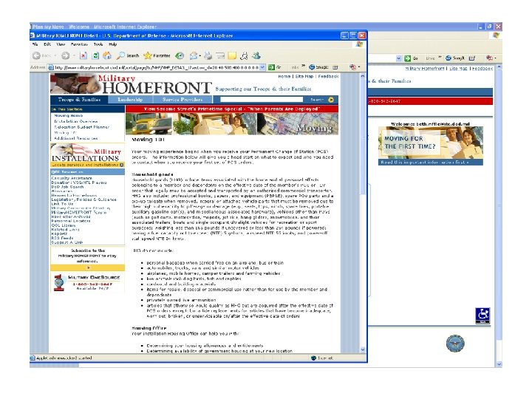Click the yellow Discuss note icon
This screenshot has height=399, width=532.
point(232,55)
